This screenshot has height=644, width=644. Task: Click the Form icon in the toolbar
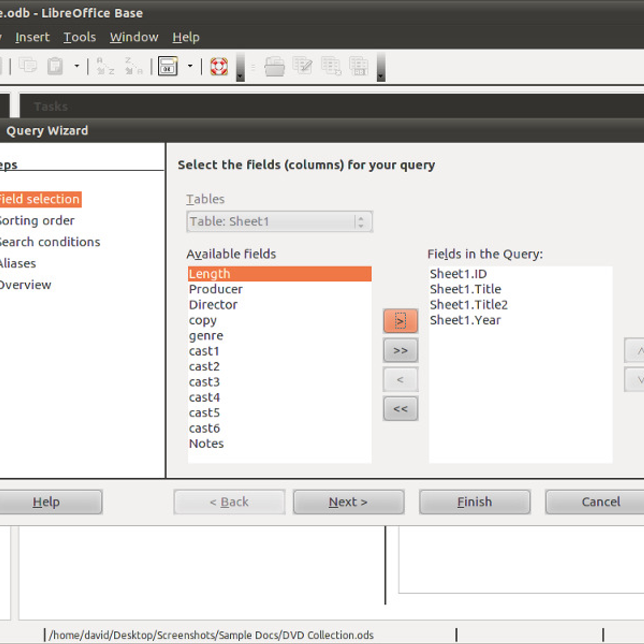[168, 66]
